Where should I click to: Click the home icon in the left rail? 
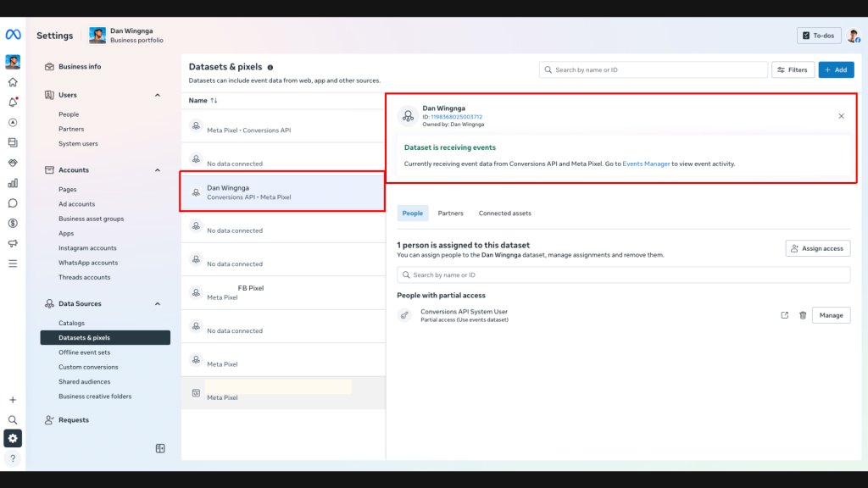pyautogui.click(x=13, y=82)
